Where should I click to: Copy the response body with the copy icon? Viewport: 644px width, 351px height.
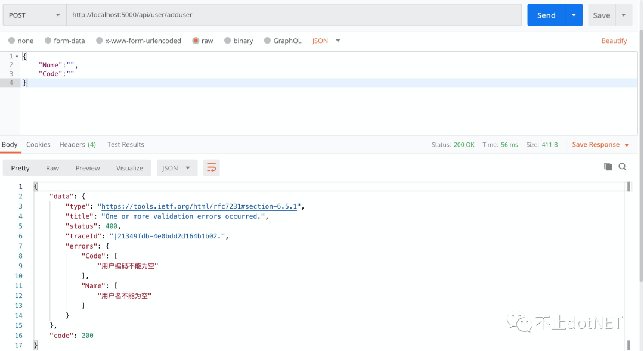click(x=608, y=167)
